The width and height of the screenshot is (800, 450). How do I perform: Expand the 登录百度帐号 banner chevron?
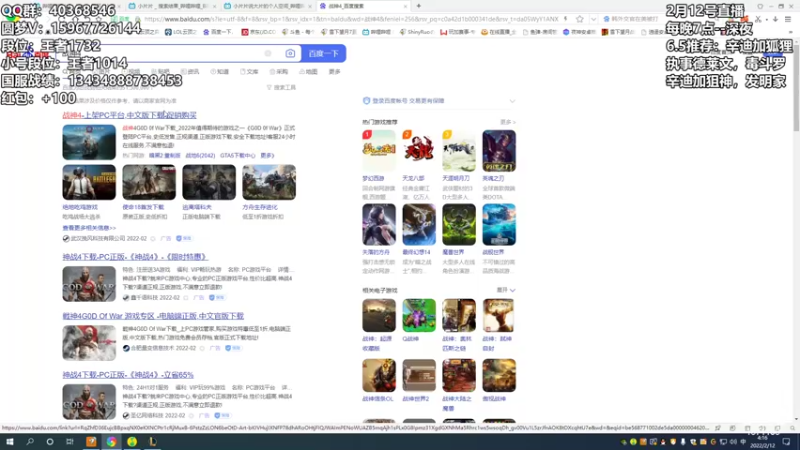pyautogui.click(x=512, y=101)
